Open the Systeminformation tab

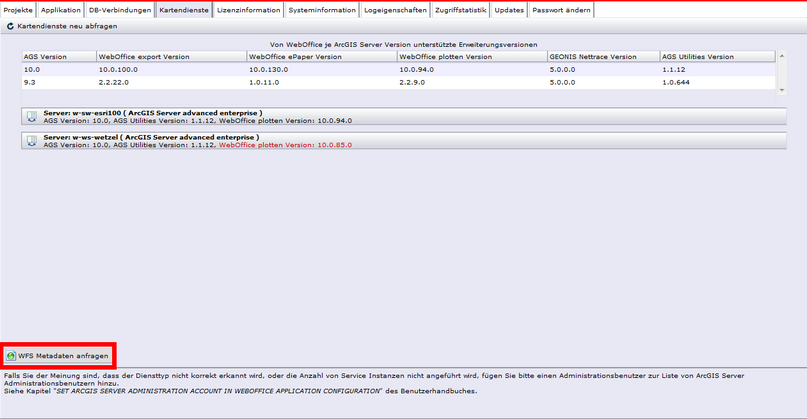click(x=322, y=10)
